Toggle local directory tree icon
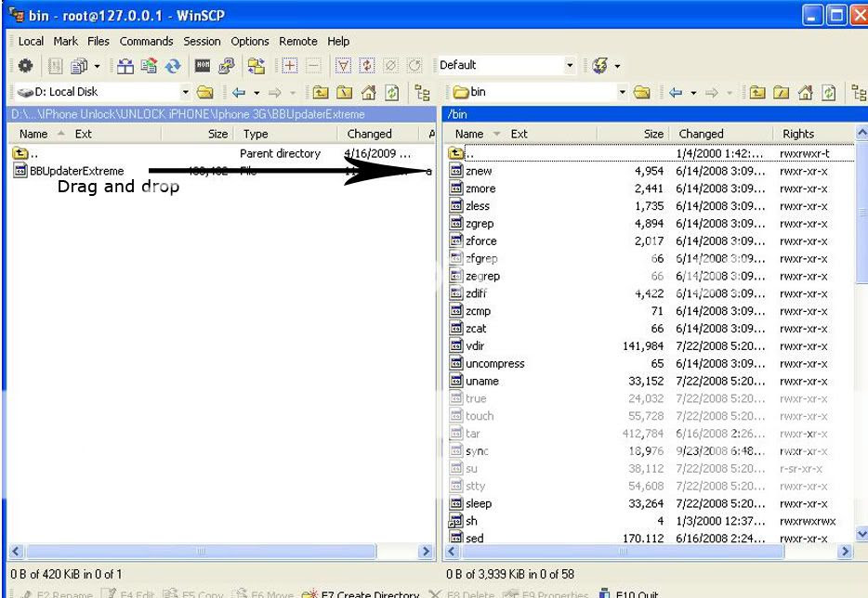This screenshot has width=868, height=598. tap(422, 92)
